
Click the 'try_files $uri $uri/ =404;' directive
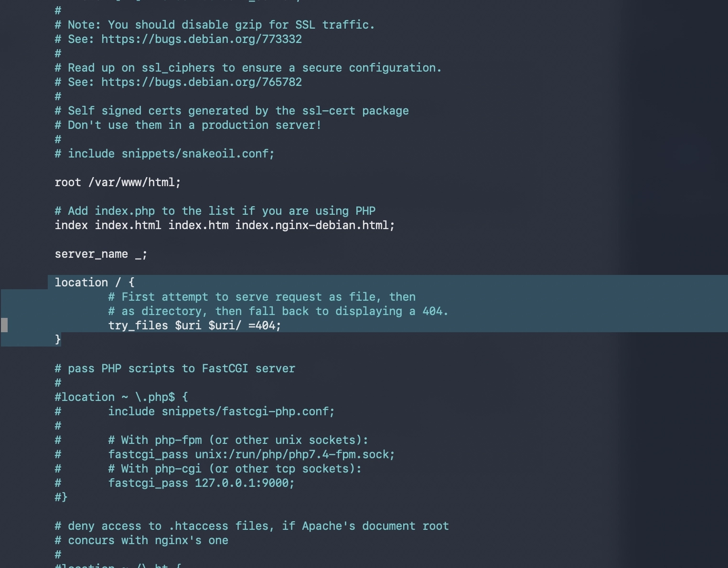point(194,326)
